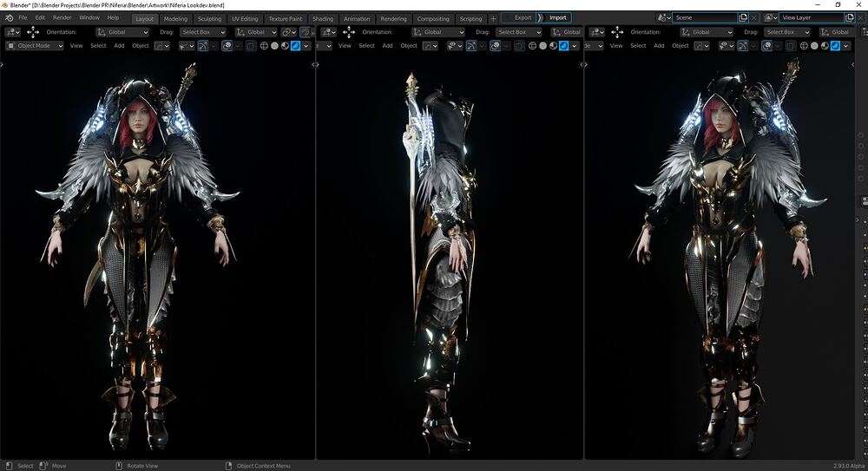Image resolution: width=868 pixels, height=471 pixels.
Task: Set middle viewport to wireframe shading
Action: pos(533,45)
